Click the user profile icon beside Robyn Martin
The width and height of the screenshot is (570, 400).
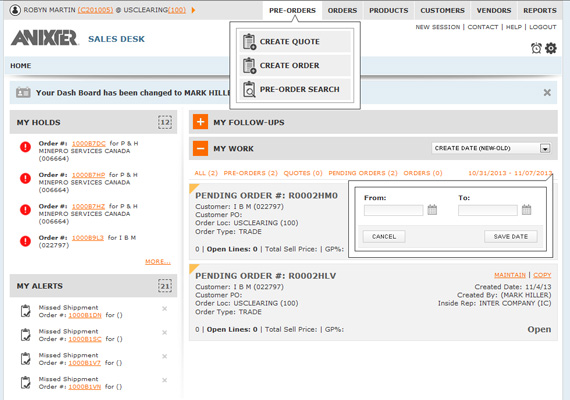point(15,10)
